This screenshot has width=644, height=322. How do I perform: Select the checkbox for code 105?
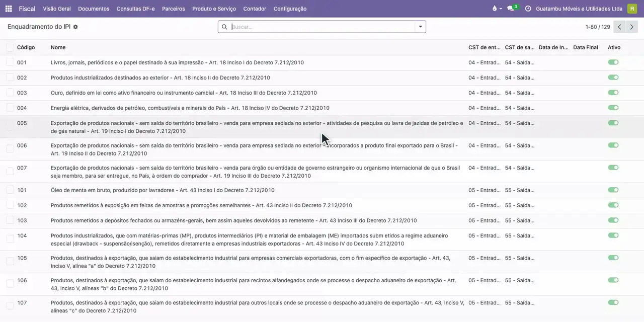click(x=10, y=262)
